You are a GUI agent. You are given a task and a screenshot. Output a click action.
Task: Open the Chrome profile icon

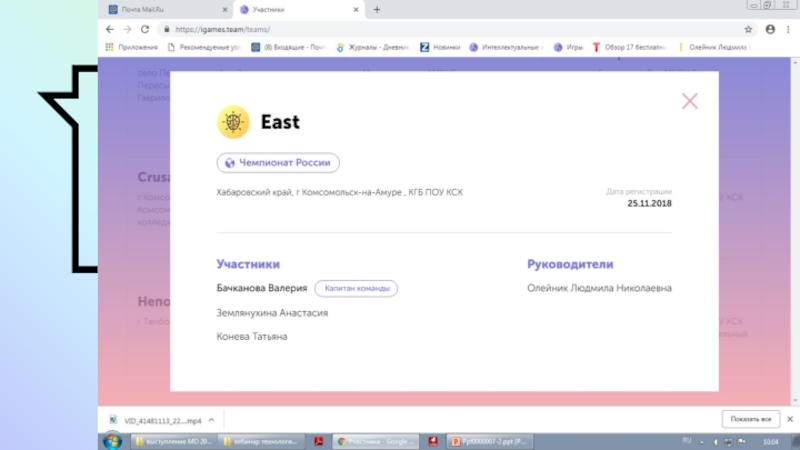point(770,29)
